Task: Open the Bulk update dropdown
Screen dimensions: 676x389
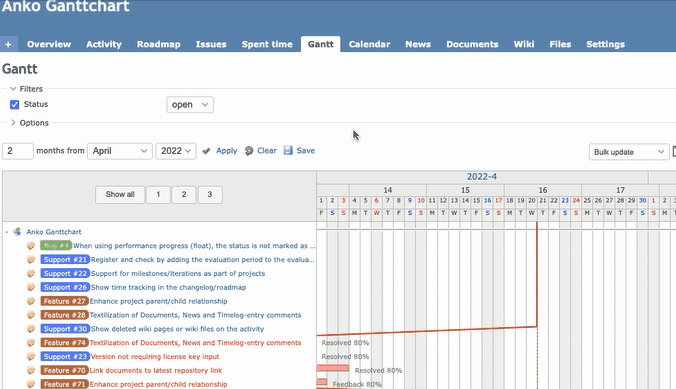Action: click(629, 152)
